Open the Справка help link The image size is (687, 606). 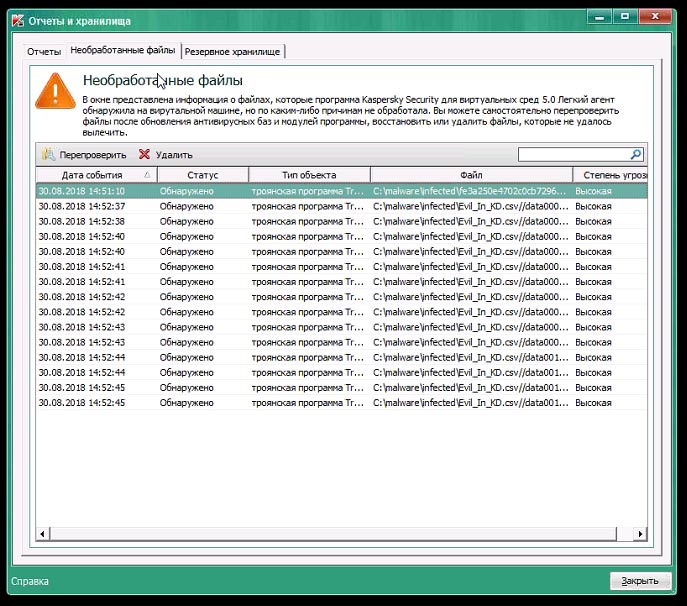pos(30,581)
